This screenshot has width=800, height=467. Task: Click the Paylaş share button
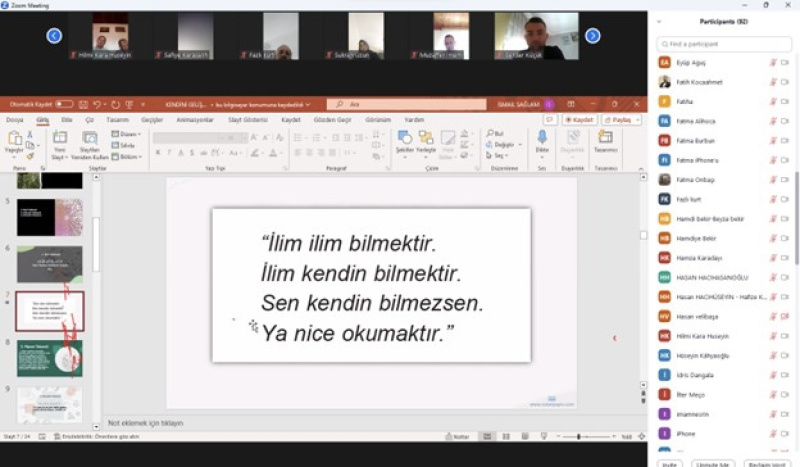pos(621,119)
